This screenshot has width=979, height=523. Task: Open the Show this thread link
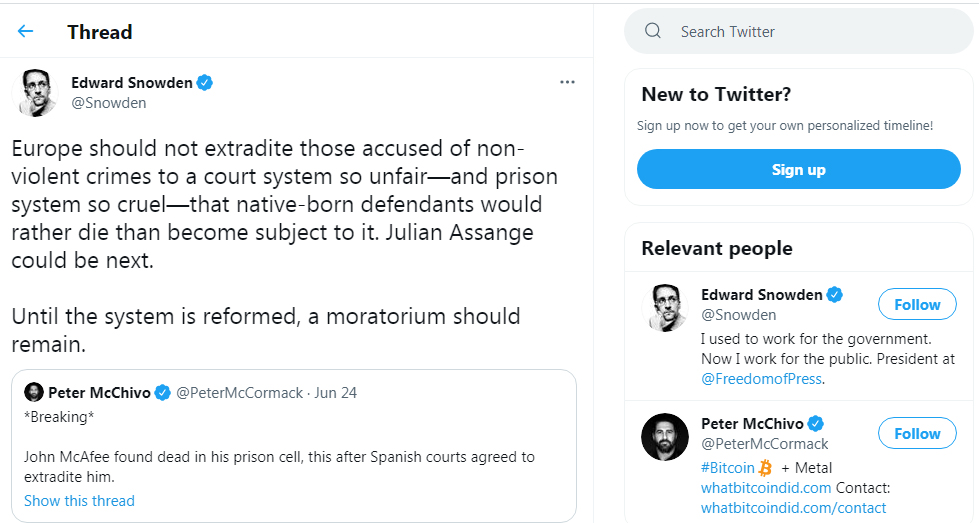point(79,500)
